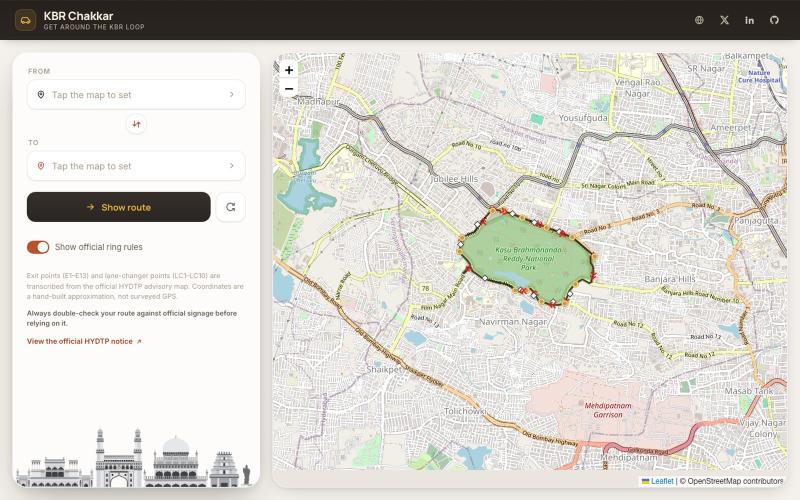Click the Panjagutta label on map
Image resolution: width=800 pixels, height=500 pixels.
pos(756,221)
